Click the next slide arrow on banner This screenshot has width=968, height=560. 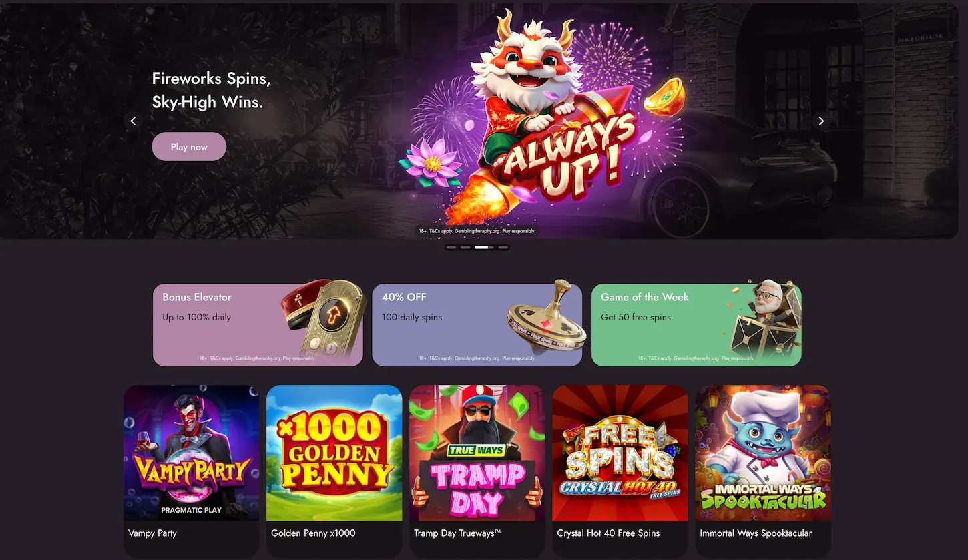[821, 121]
